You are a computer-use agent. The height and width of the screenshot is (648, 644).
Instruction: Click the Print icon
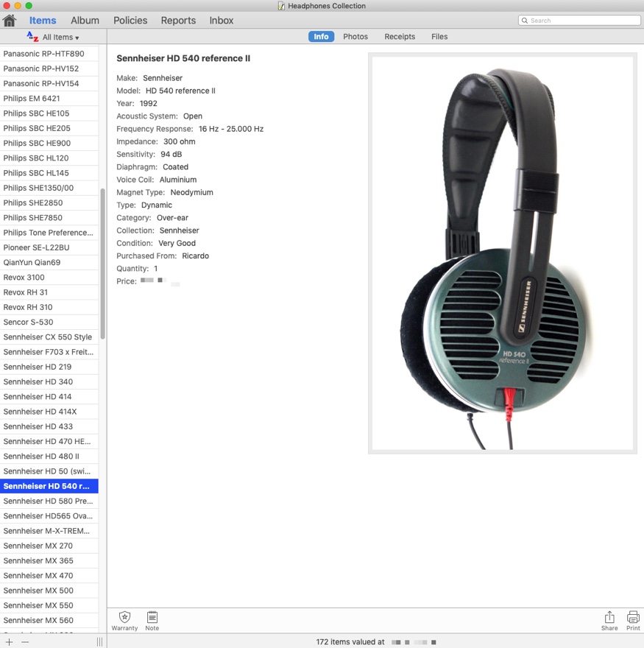(x=633, y=621)
